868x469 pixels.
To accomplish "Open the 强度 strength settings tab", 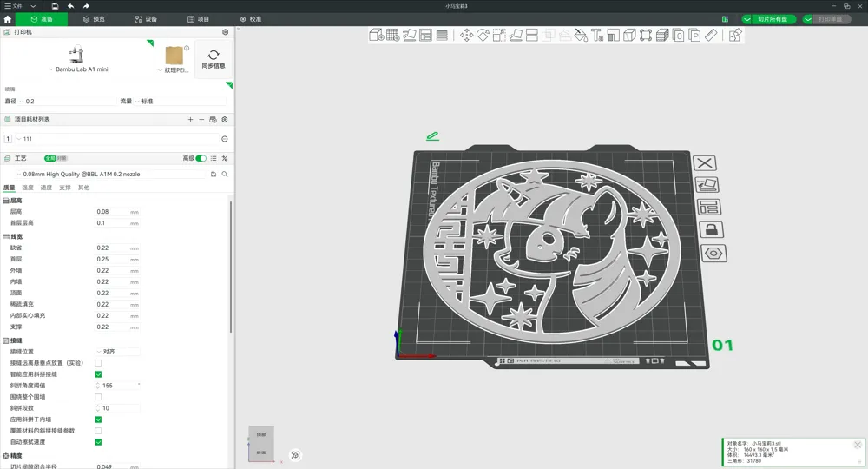I will (28, 188).
